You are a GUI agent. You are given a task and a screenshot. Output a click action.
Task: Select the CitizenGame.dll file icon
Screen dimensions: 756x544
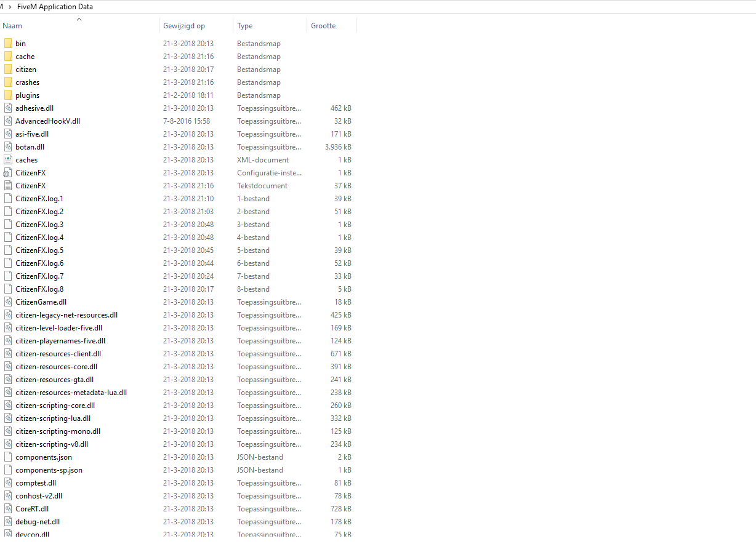(x=8, y=302)
